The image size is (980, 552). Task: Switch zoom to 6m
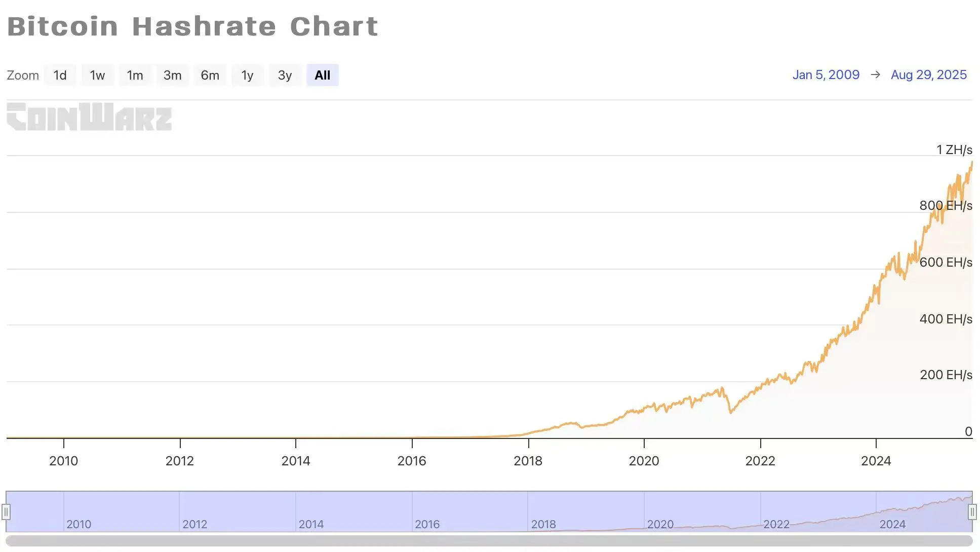[210, 76]
